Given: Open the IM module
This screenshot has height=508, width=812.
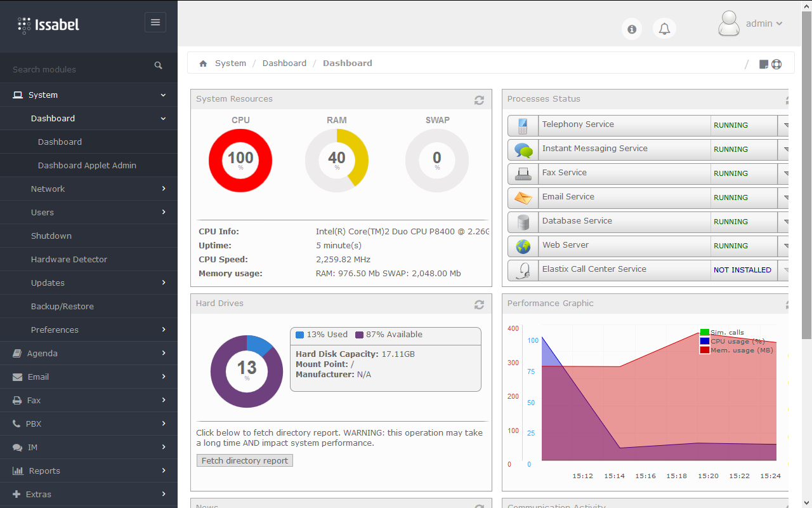Looking at the screenshot, I should pos(89,448).
